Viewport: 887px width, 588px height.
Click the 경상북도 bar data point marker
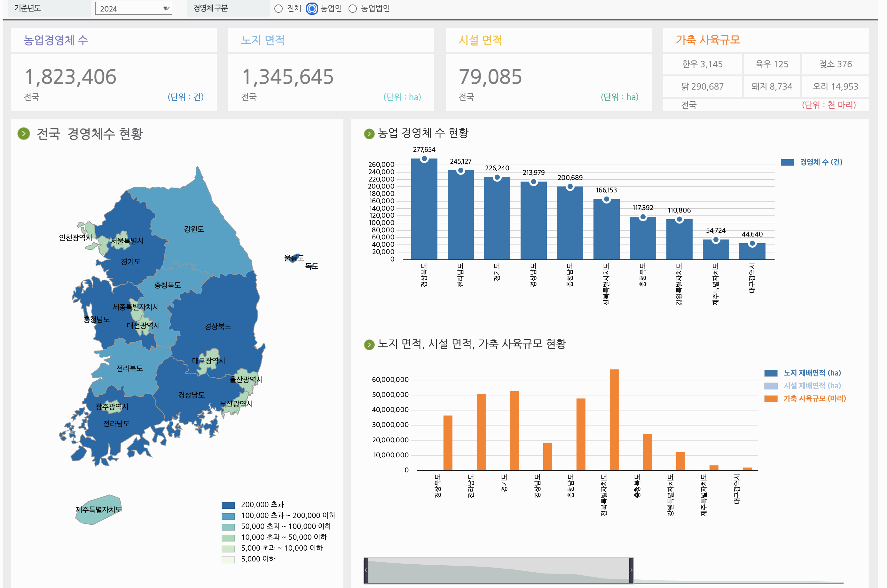coord(424,159)
